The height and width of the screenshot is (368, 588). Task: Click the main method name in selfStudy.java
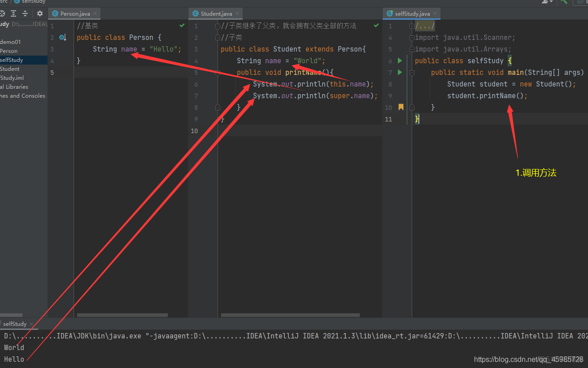click(516, 72)
